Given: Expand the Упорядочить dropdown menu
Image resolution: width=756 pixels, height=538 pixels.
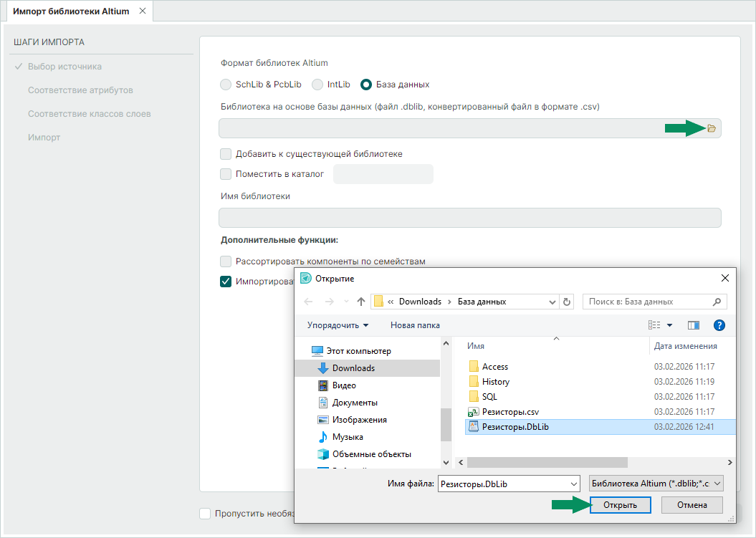Looking at the screenshot, I should pyautogui.click(x=338, y=325).
